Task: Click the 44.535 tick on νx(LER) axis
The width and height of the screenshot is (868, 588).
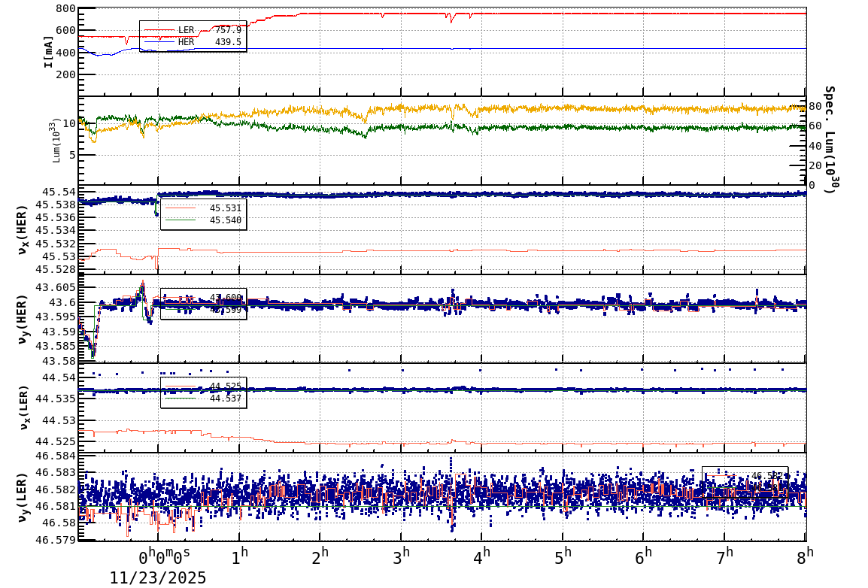Action: coord(56,399)
